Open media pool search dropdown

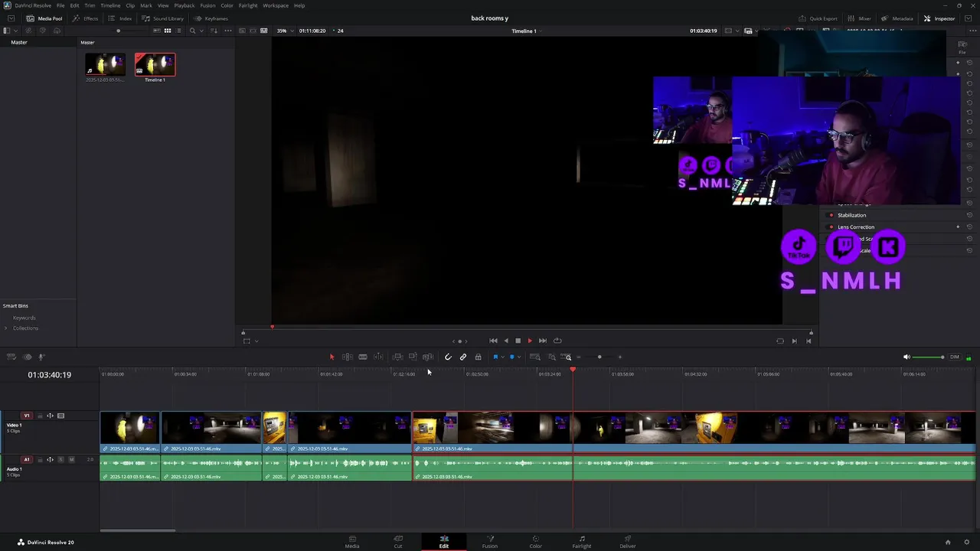point(200,31)
